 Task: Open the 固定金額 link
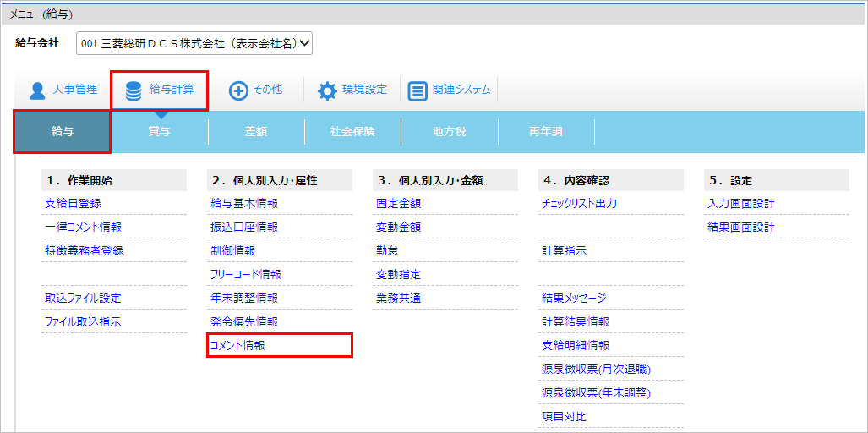(399, 203)
